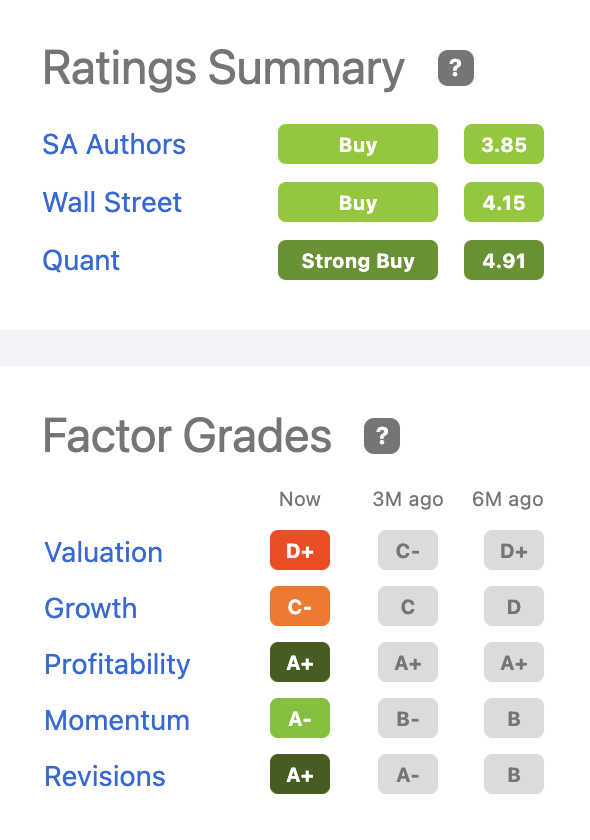Open the Ratings Summary help tooltip
Screen dimensions: 590x840
tap(455, 68)
